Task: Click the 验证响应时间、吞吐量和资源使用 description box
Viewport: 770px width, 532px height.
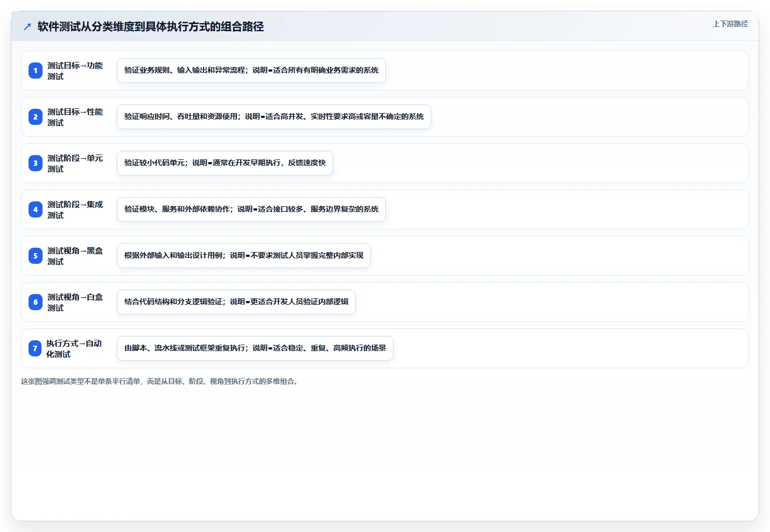Action: point(274,117)
